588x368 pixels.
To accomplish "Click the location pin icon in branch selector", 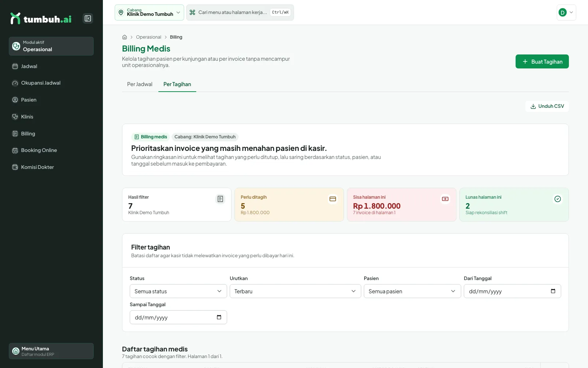I will 121,13.
